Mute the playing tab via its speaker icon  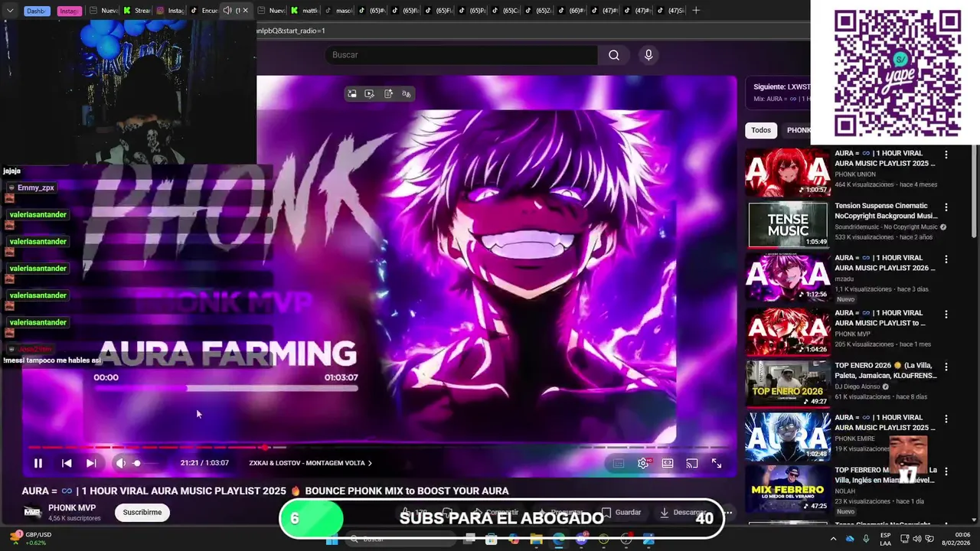pyautogui.click(x=227, y=11)
